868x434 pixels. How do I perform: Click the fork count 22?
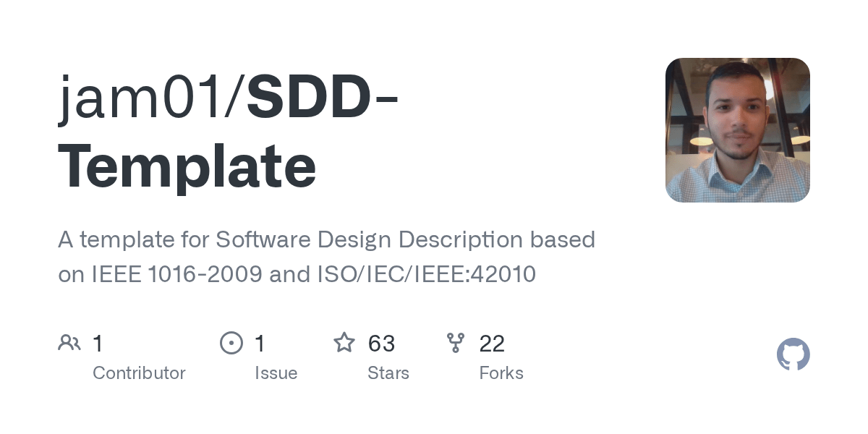pos(492,343)
